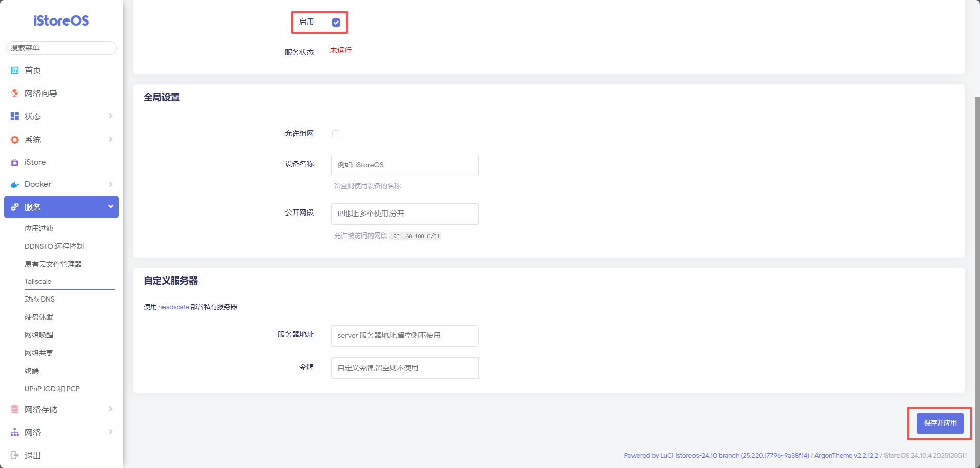This screenshot has height=468, width=980.
Task: Click the 保存并应用 button
Action: click(x=939, y=423)
